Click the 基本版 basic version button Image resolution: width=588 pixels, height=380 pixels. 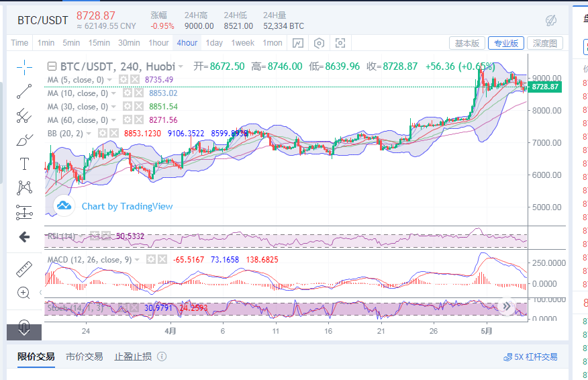pyautogui.click(x=467, y=44)
